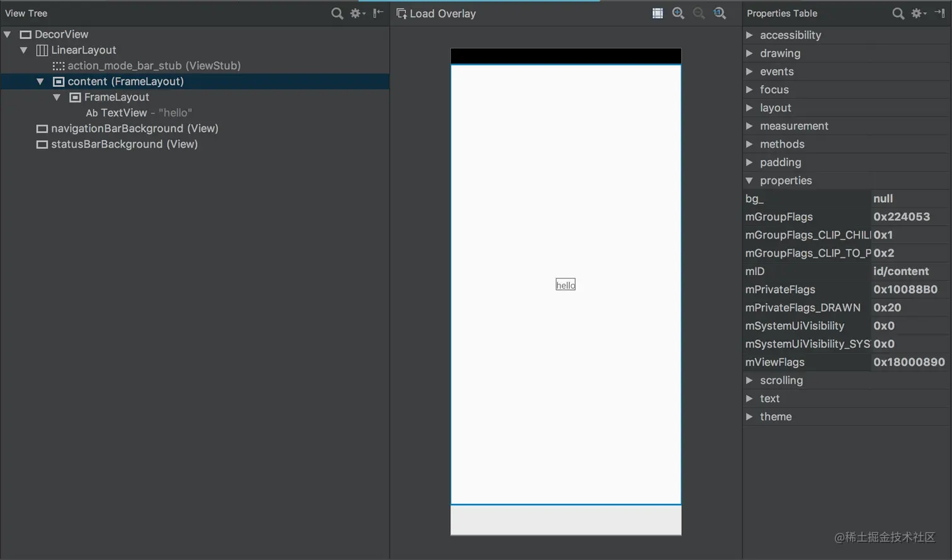
Task: Click the id/content value cell
Action: point(910,271)
